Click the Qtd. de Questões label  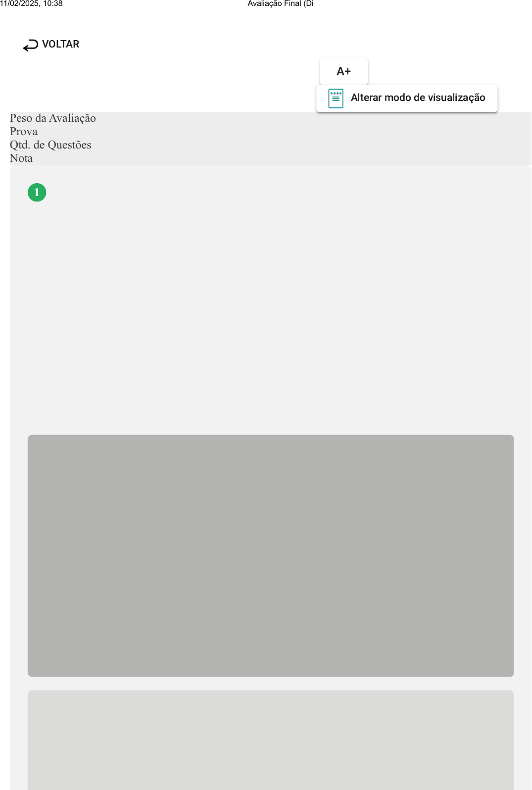click(x=50, y=145)
